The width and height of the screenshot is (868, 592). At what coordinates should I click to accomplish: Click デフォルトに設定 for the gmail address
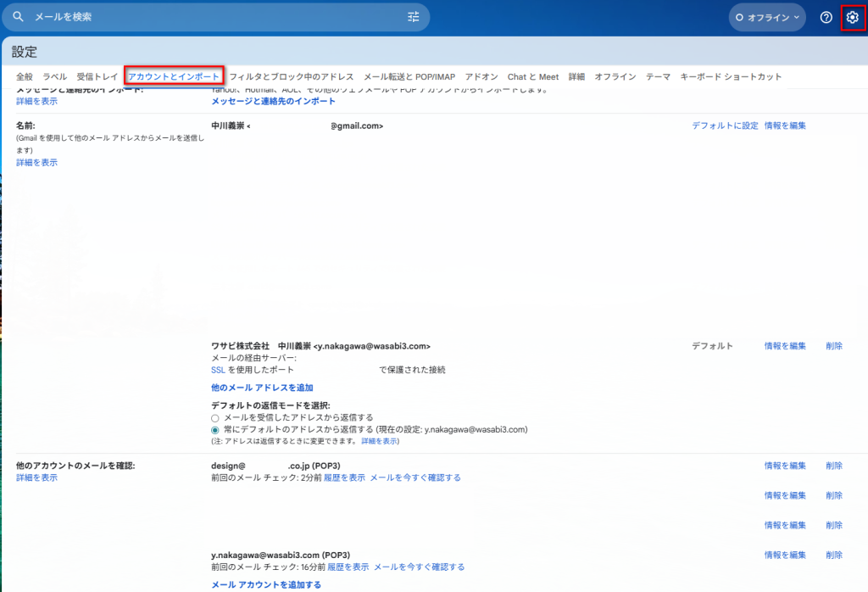tap(725, 126)
